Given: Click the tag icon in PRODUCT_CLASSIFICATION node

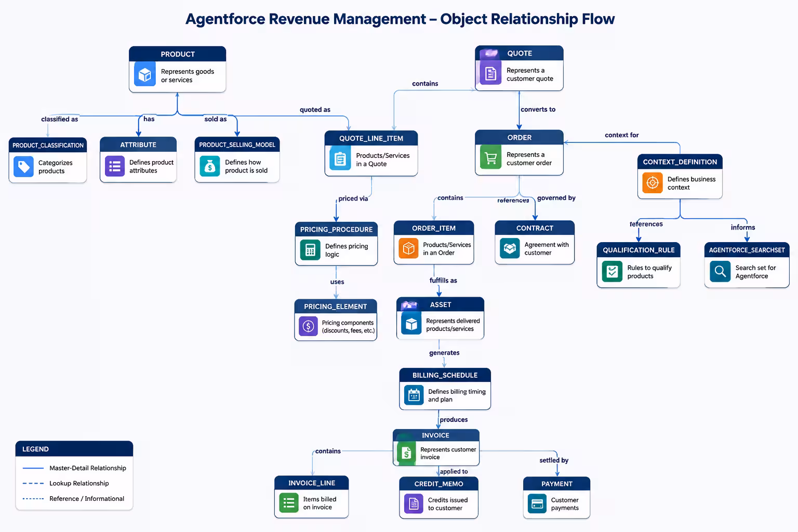Looking at the screenshot, I should [23, 167].
